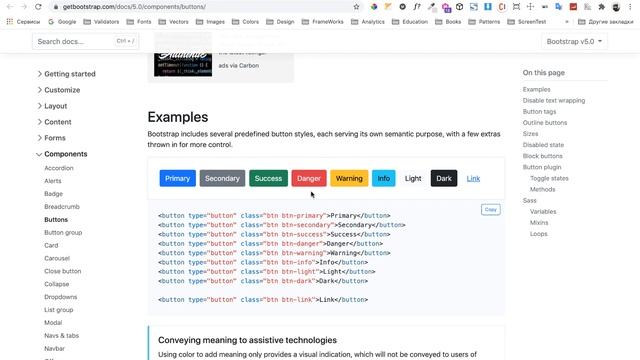Expand the Customize sidebar section
The width and height of the screenshot is (640, 360).
(58, 90)
